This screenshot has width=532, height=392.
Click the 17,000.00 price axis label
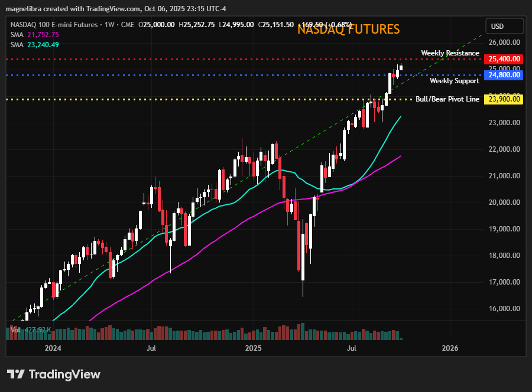click(504, 282)
